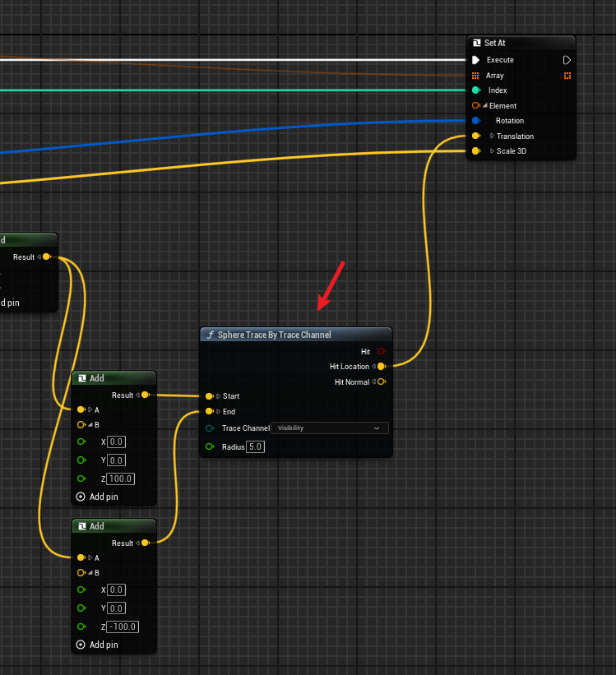The width and height of the screenshot is (616, 675).
Task: Select the Sphere Trace By Trace Channel title
Action: pos(275,335)
